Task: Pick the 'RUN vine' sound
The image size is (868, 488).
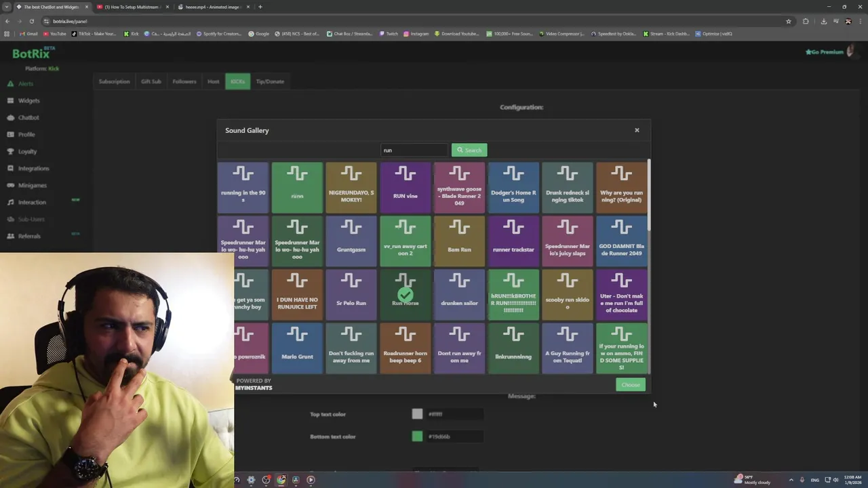Action: (x=406, y=188)
